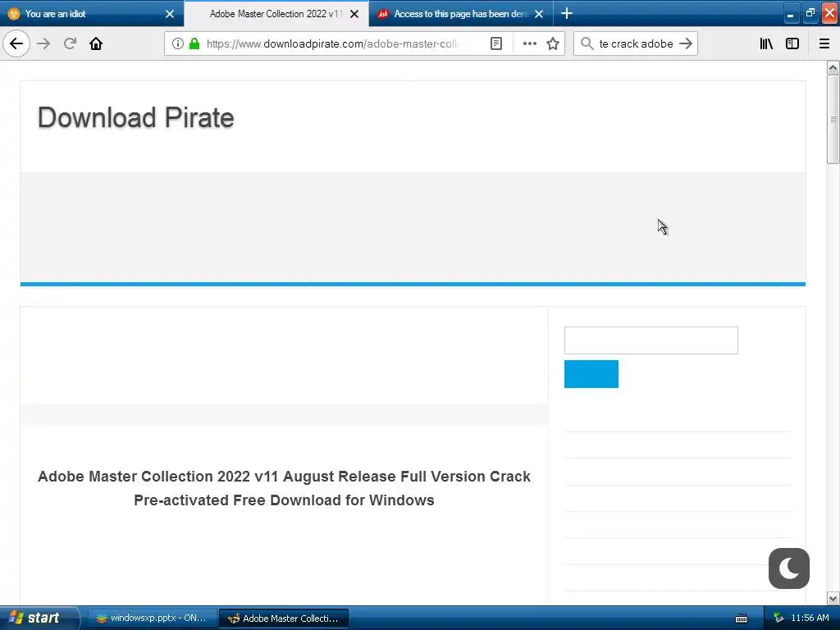Screen dimensions: 840x630
Task: Click the network tray icon
Action: click(778, 619)
